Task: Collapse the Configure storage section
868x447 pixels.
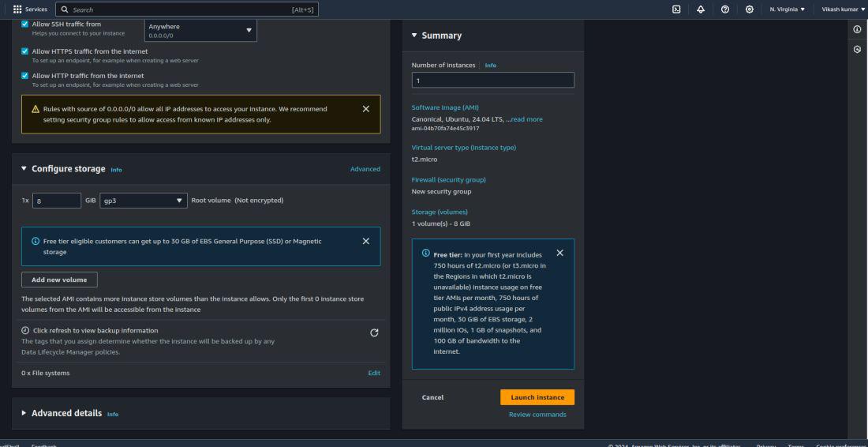Action: 24,168
